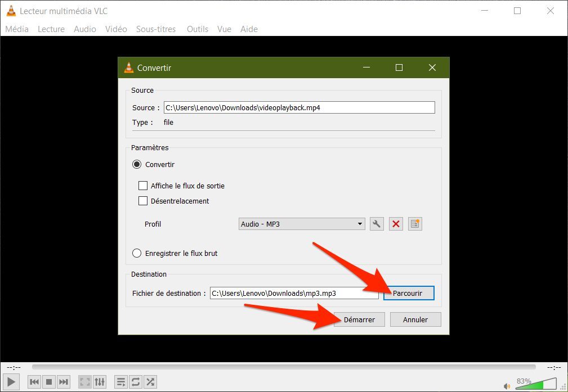Image resolution: width=568 pixels, height=392 pixels.
Task: Enable Désentrelacement checkbox
Action: pyautogui.click(x=143, y=201)
